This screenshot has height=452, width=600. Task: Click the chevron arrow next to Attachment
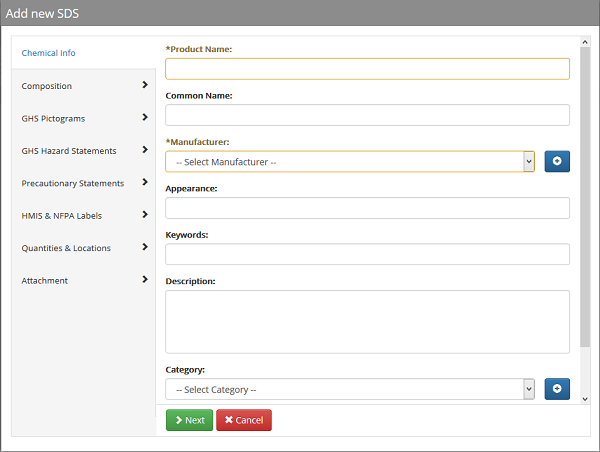click(145, 280)
